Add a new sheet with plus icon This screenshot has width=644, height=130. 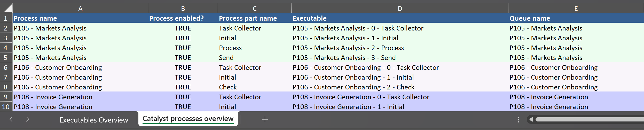[x=265, y=119]
